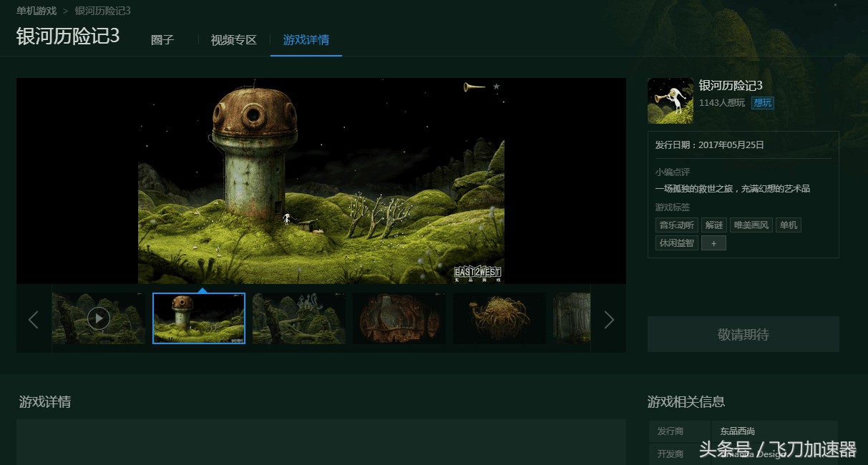
Task: Click the 音乐动听 tag
Action: pyautogui.click(x=676, y=225)
